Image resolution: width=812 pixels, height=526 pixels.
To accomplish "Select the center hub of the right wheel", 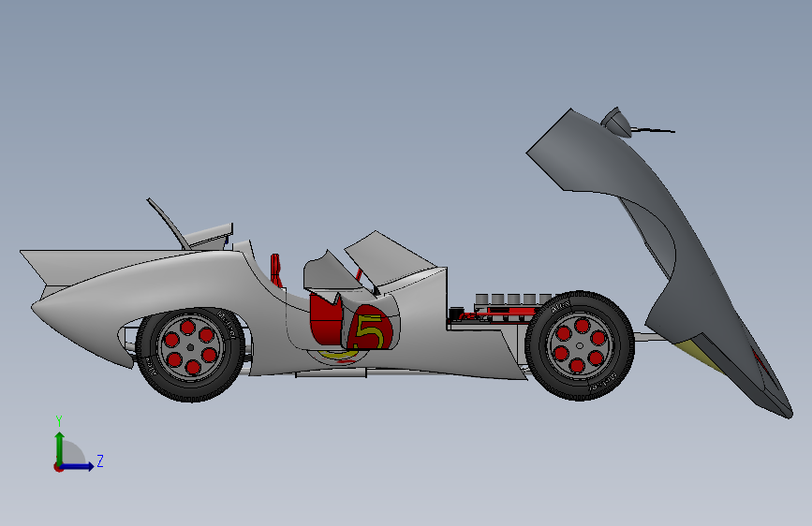I will 580,346.
